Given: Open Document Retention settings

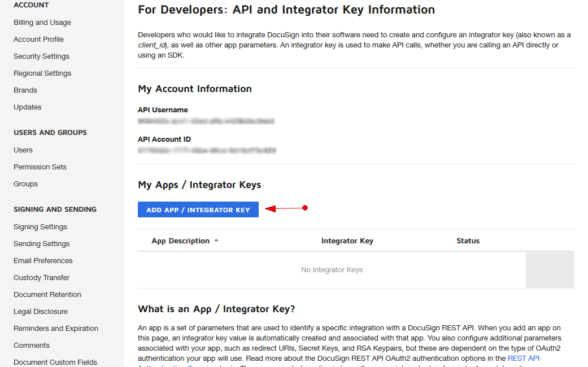Looking at the screenshot, I should point(47,294).
